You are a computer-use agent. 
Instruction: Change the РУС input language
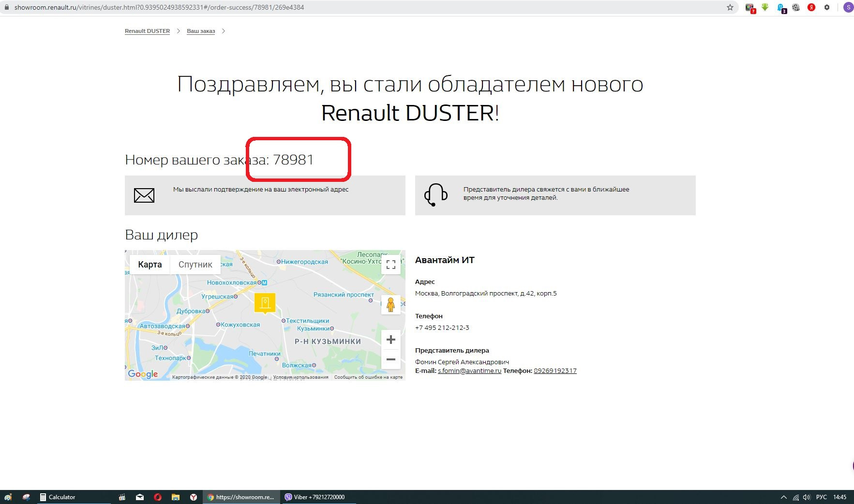pos(822,497)
